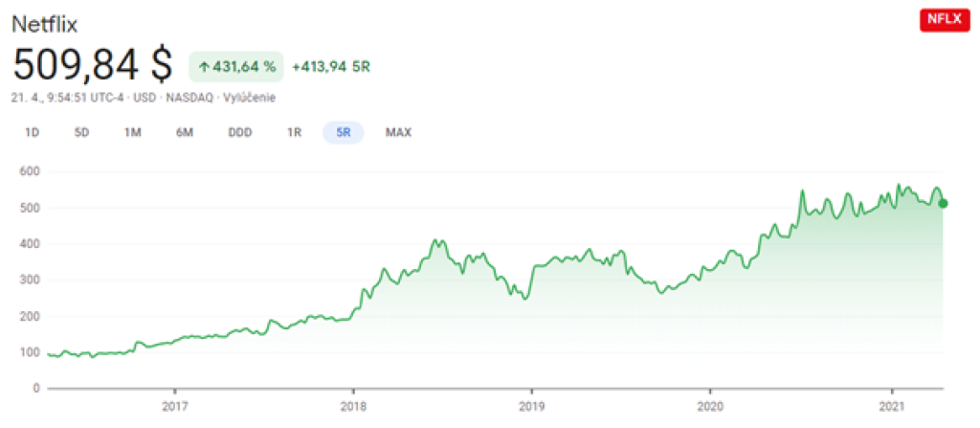Click the 500 y-axis label
This screenshot has width=980, height=428.
click(32, 208)
